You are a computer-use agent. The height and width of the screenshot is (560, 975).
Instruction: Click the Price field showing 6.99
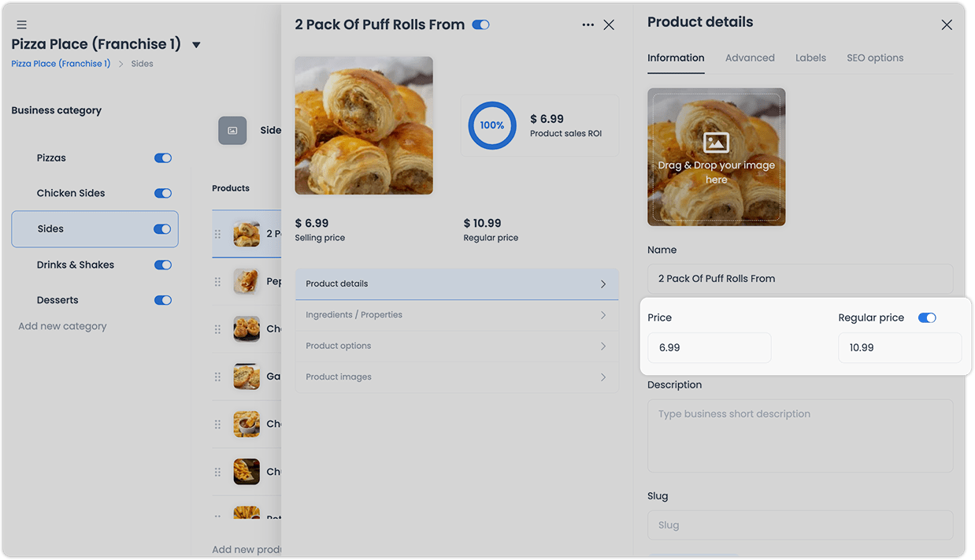(x=709, y=347)
